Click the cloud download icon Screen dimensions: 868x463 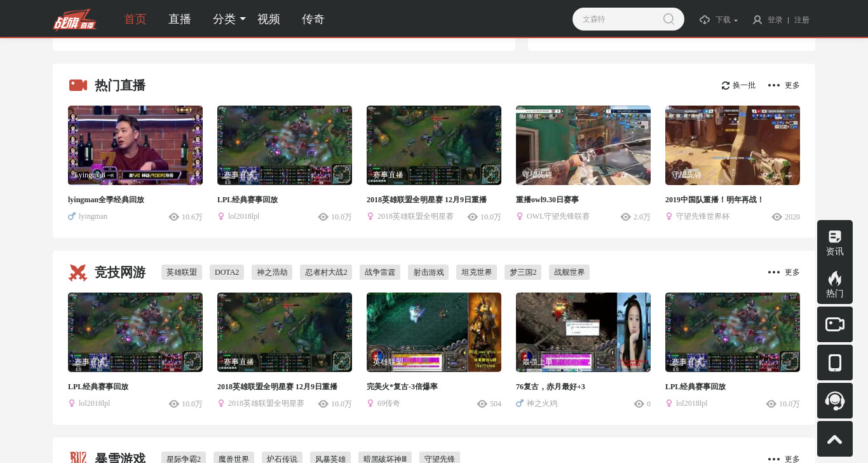click(x=705, y=20)
